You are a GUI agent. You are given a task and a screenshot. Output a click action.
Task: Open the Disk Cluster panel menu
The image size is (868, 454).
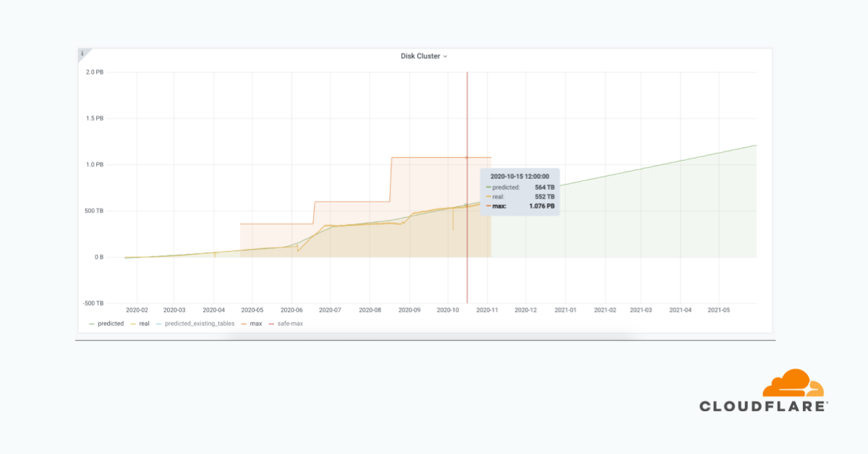[423, 56]
